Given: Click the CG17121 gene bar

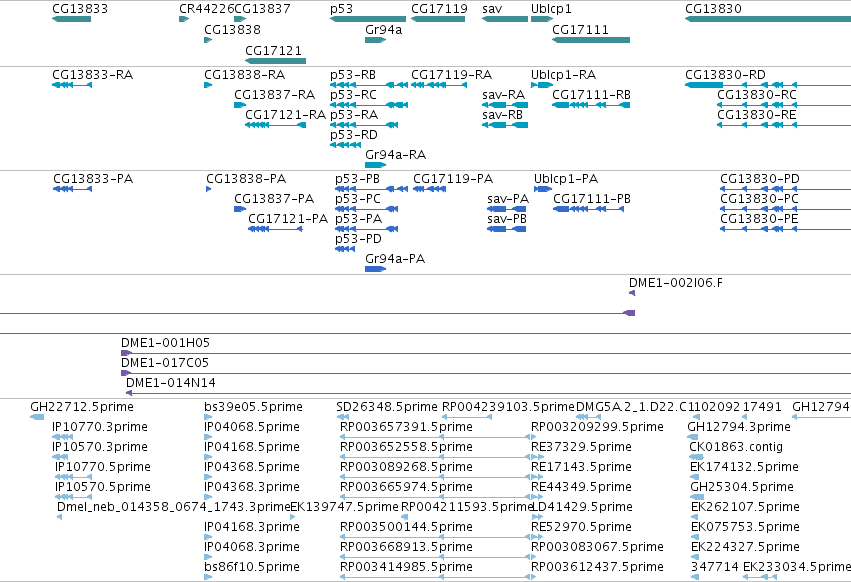Looking at the screenshot, I should point(276,61).
